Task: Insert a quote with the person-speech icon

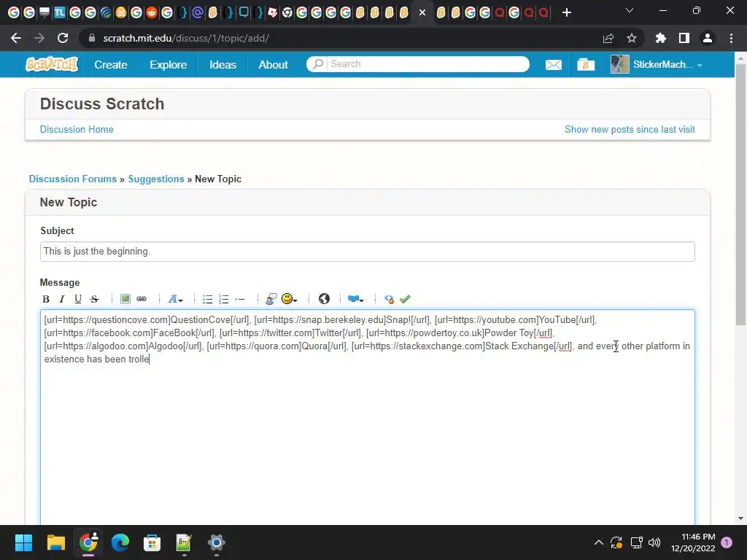Action: tap(271, 299)
